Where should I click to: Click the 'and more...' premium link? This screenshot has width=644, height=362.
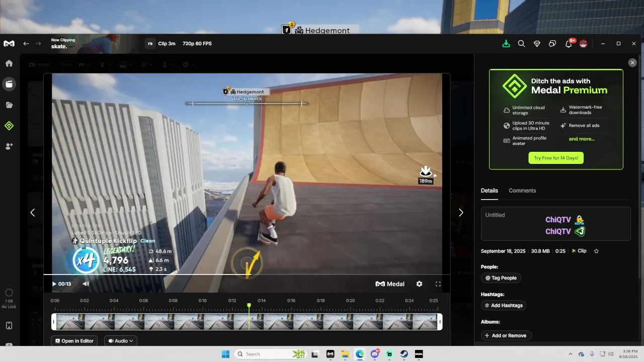[582, 139]
